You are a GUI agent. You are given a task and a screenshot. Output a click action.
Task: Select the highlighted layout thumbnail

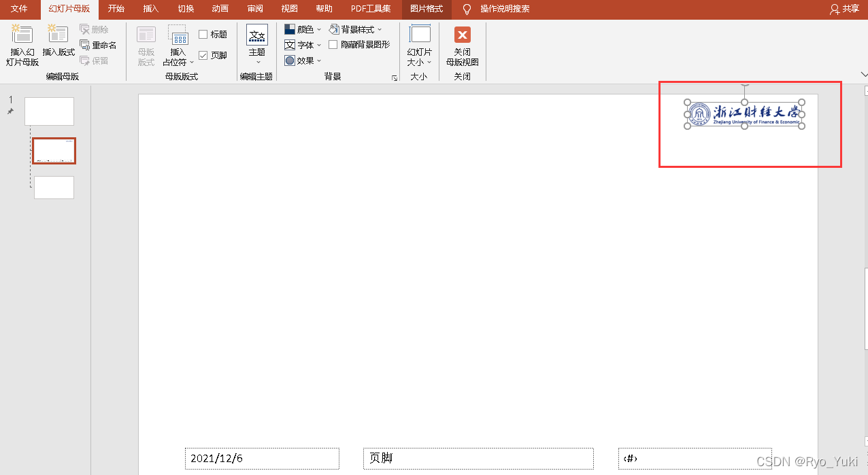click(x=54, y=151)
